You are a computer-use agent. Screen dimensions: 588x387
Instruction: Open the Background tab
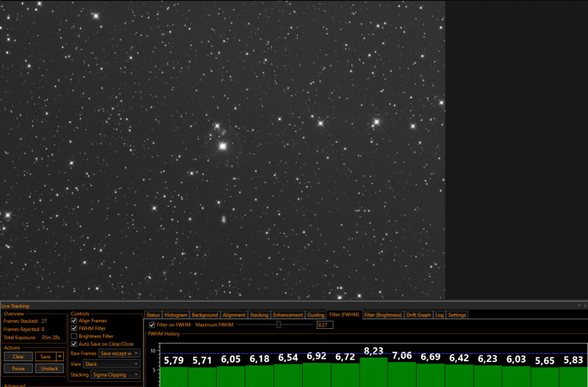click(x=205, y=315)
